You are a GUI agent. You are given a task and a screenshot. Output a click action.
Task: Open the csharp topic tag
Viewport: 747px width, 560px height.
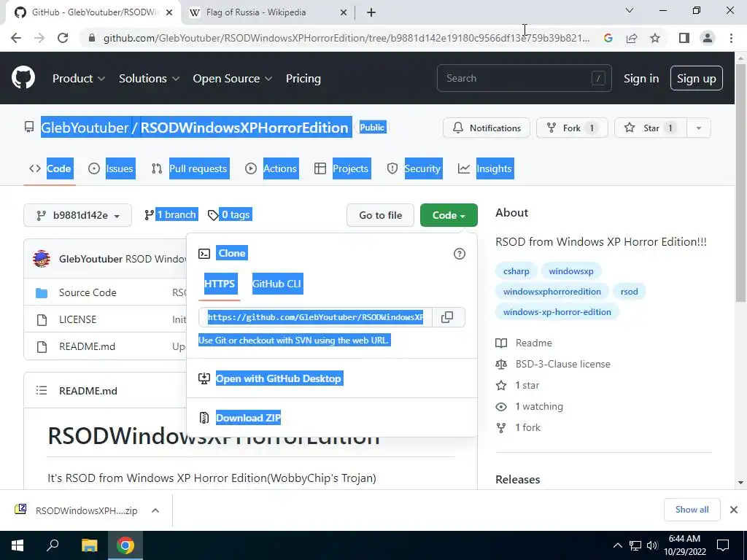[x=516, y=271]
